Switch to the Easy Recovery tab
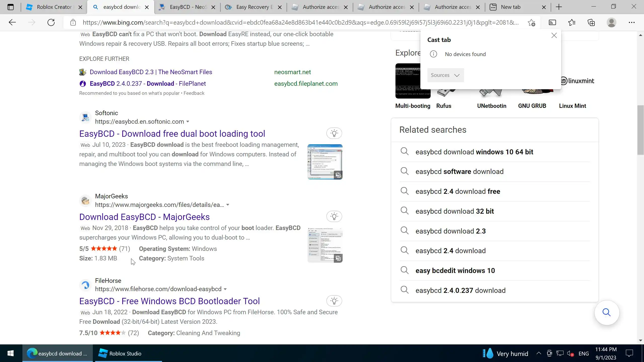The height and width of the screenshot is (362, 644). pos(254,7)
